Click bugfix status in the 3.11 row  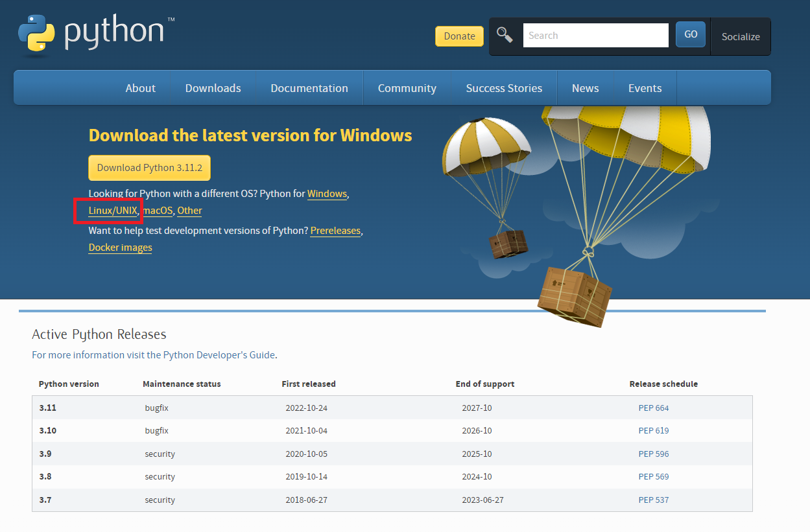click(x=156, y=408)
